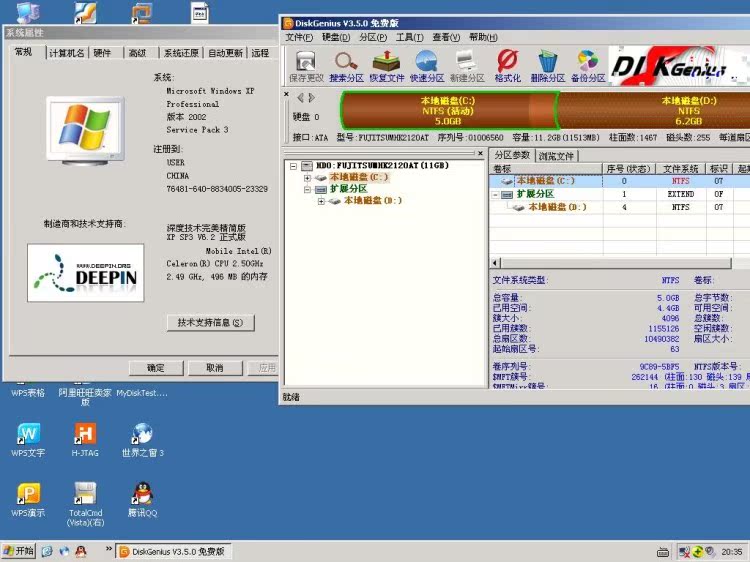Select MyDiskTest desktop shortcut label
Viewport: 750px width, 562px height.
pos(142,393)
